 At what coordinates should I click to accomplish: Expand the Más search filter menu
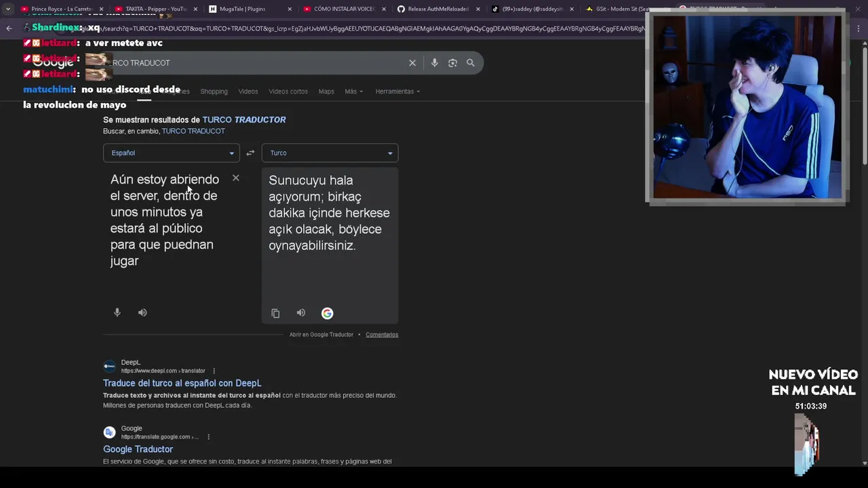353,91
